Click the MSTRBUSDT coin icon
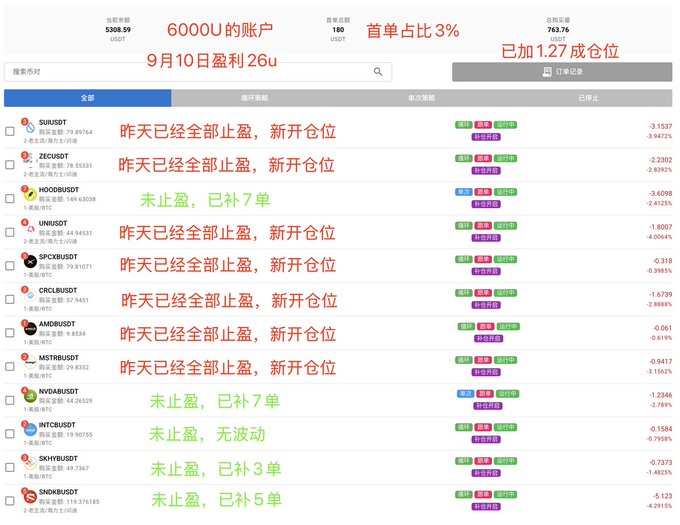Screen dimensions: 680x525 (x=30, y=362)
